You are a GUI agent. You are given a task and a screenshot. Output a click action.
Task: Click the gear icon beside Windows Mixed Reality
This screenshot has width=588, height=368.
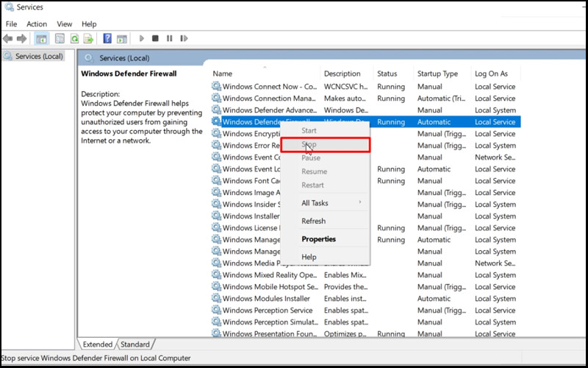point(216,275)
